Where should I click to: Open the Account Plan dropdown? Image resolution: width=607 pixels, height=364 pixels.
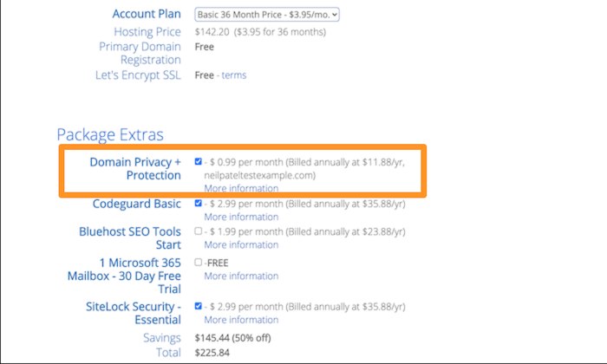(267, 15)
